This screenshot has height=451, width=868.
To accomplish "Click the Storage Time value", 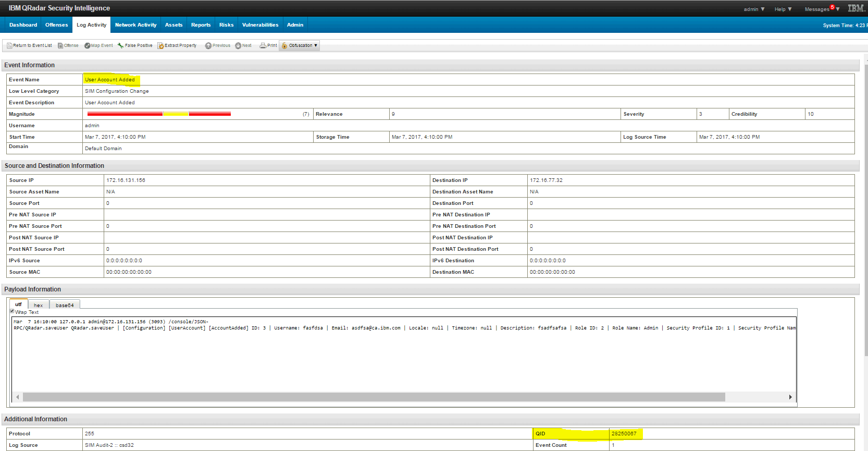I will 422,137.
